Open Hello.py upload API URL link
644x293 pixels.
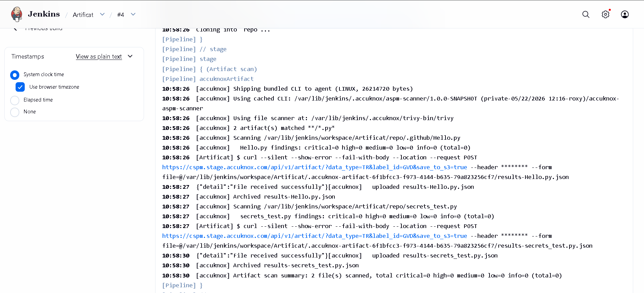[314, 167]
